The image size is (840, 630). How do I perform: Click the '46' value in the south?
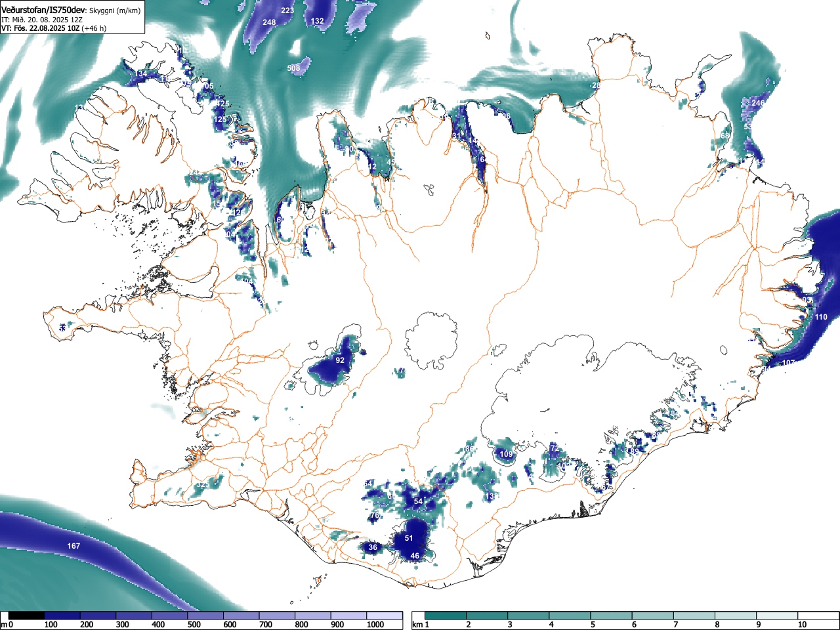(415, 556)
